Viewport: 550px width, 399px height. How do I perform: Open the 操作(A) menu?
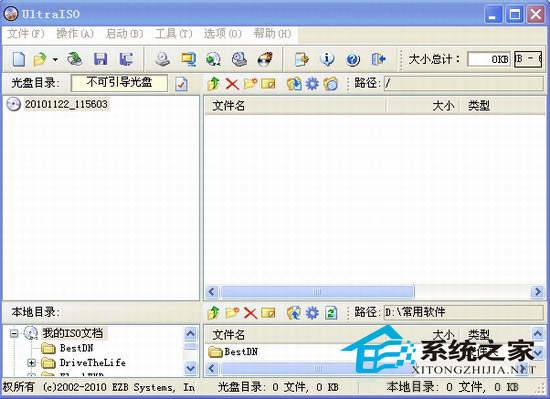[75, 34]
